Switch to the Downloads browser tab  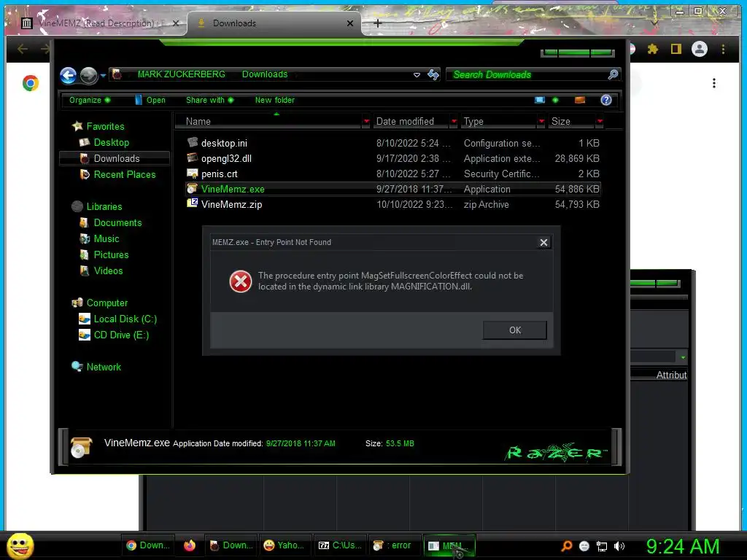pyautogui.click(x=274, y=23)
